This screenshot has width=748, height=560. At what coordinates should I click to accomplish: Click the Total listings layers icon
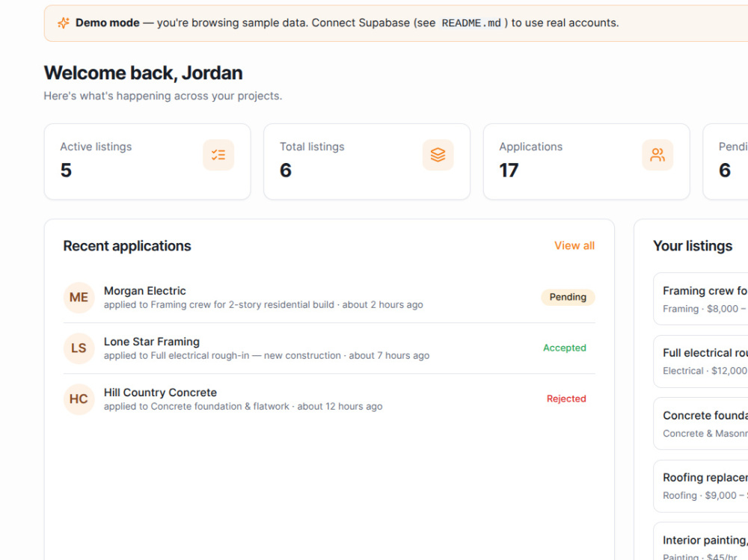tap(438, 155)
